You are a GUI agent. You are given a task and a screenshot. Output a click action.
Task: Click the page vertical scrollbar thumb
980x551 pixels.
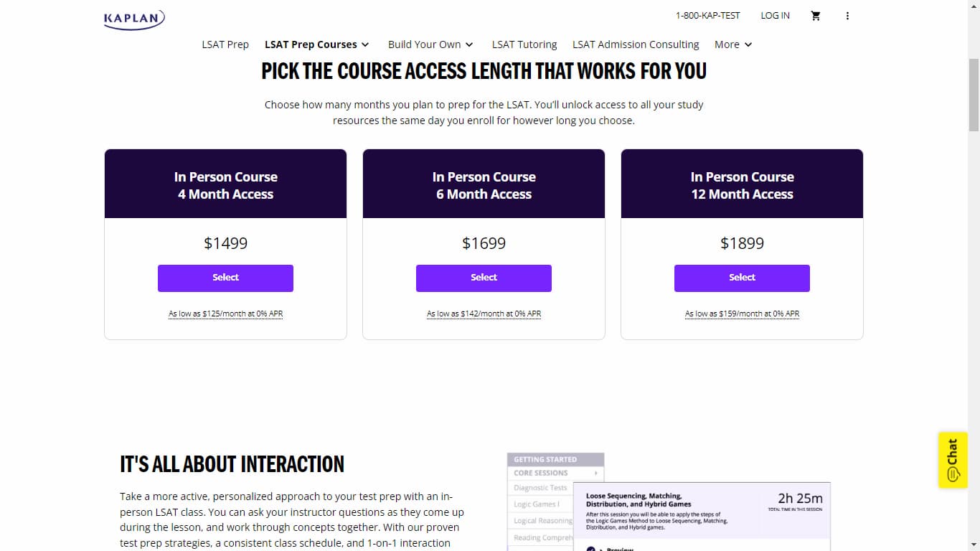pos(974,95)
